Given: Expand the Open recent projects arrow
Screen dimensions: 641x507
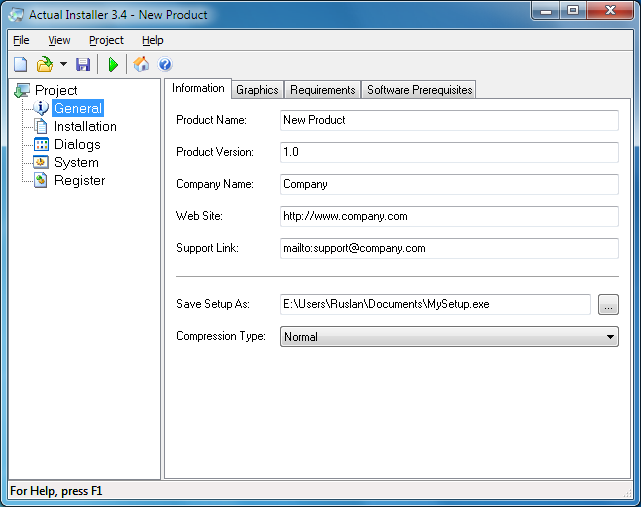Looking at the screenshot, I should point(63,64).
